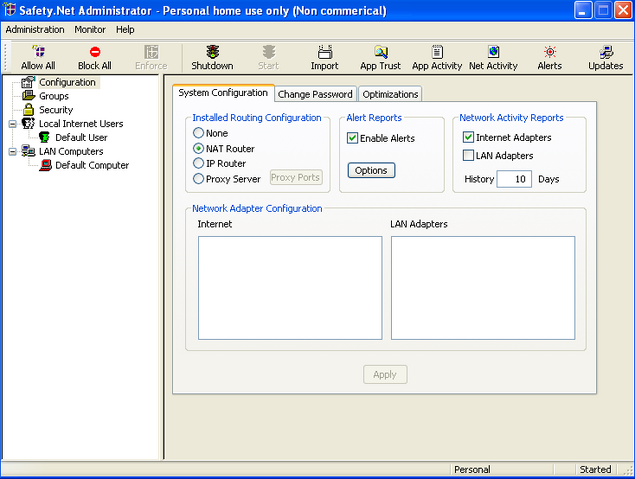Select the Proxy Server radio button

tap(198, 179)
